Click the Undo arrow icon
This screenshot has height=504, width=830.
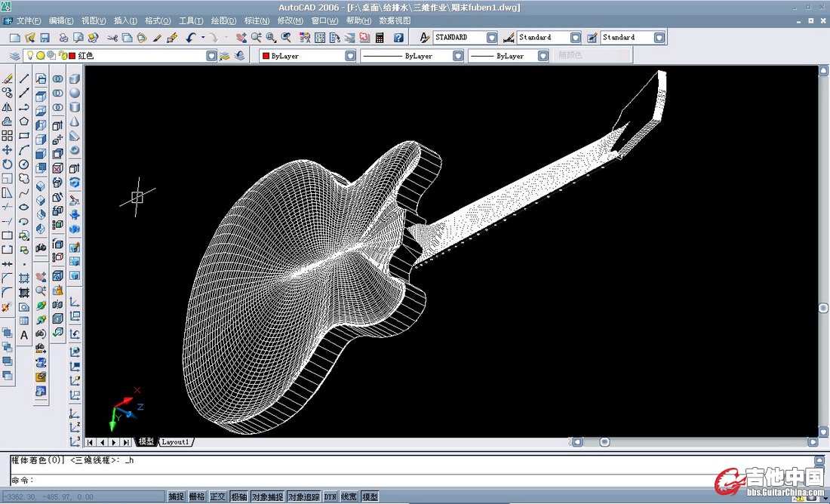(x=191, y=38)
